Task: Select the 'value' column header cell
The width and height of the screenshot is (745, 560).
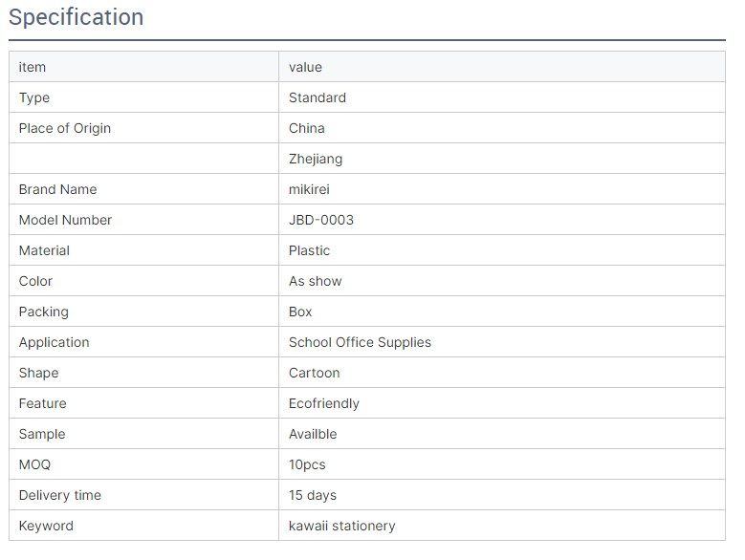Action: click(x=502, y=67)
